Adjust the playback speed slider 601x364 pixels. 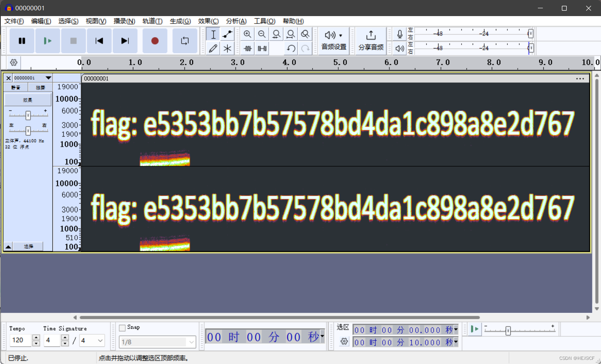click(508, 330)
